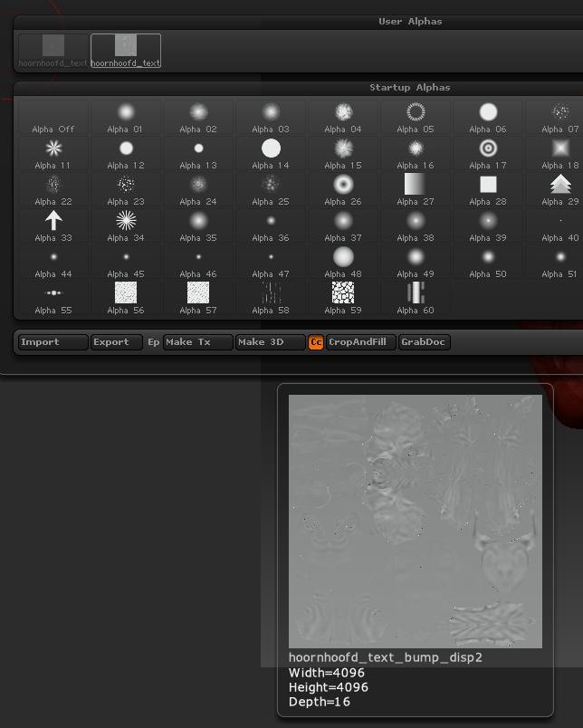Select Alpha 35 soft glow
Viewport: 583px width, 728px height.
pos(198,226)
